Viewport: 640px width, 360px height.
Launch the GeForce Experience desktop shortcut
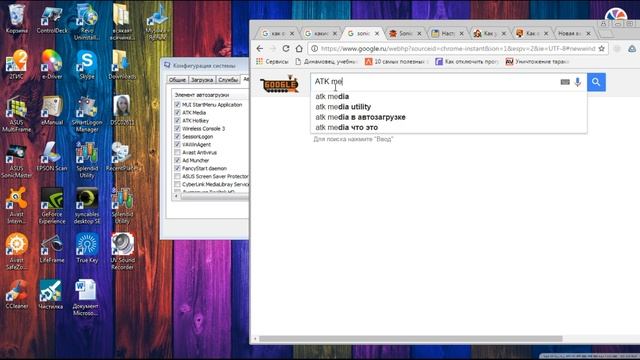(x=52, y=206)
